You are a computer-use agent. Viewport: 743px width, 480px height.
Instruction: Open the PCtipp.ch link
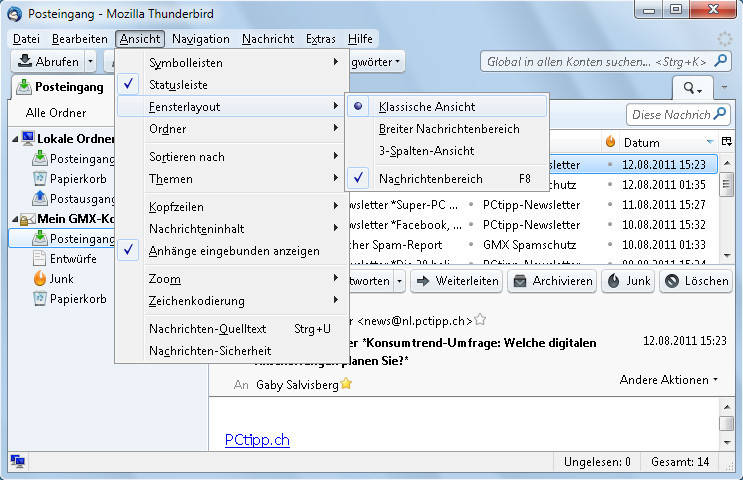pos(257,440)
